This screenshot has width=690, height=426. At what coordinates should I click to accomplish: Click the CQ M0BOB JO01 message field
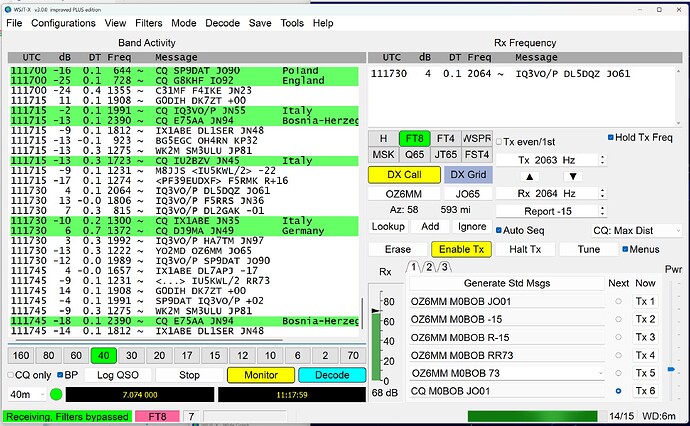(506, 391)
